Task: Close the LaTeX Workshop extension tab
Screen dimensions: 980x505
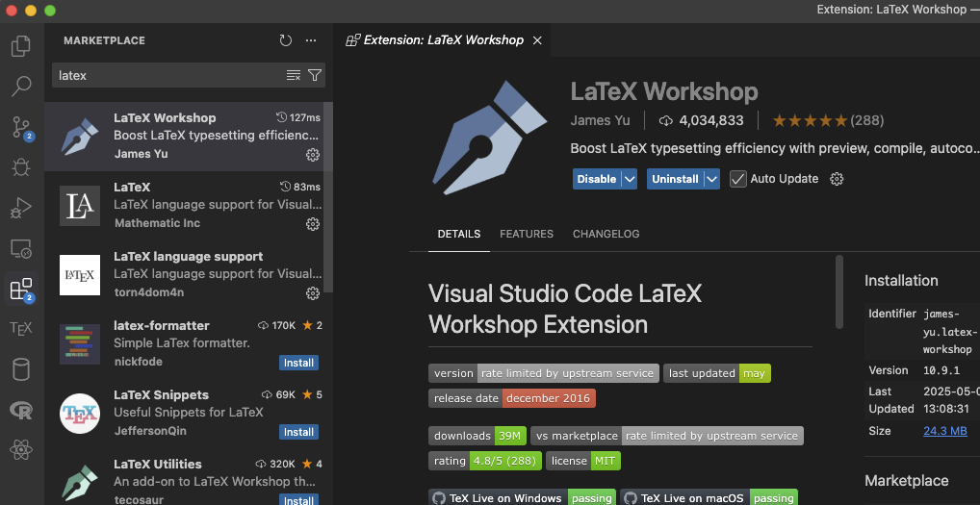Action: point(537,40)
